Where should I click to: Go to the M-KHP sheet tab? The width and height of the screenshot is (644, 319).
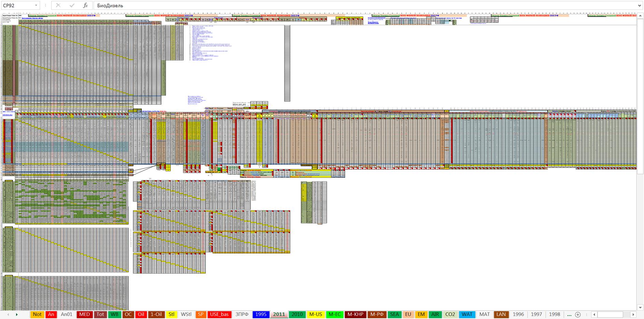click(x=355, y=314)
